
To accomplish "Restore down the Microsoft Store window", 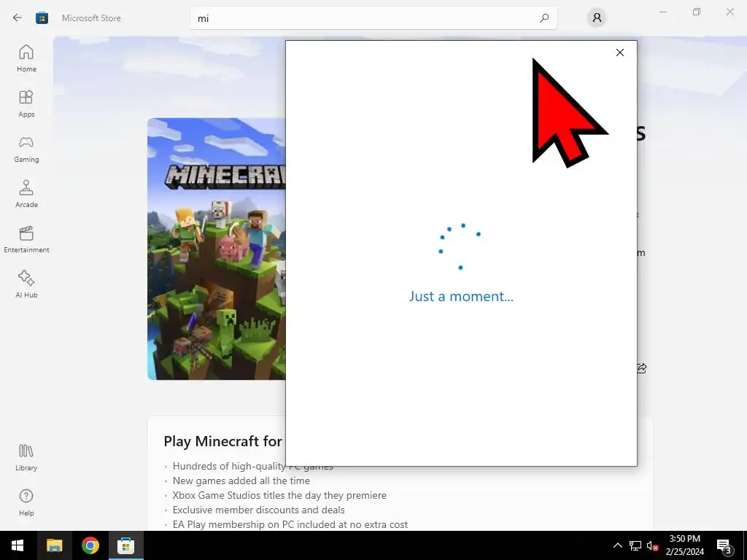I will click(x=697, y=12).
